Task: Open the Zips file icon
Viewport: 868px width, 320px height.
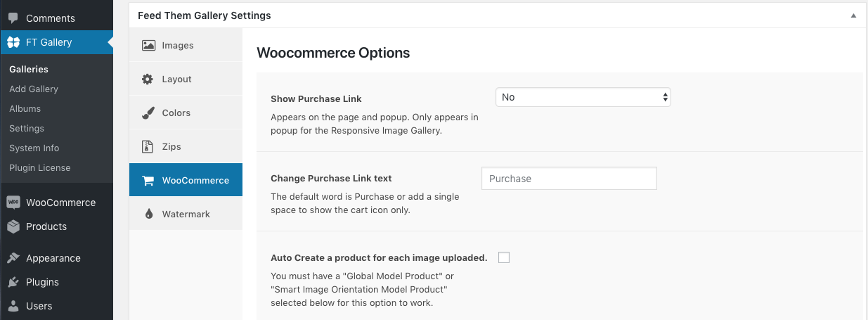Action: 148,146
